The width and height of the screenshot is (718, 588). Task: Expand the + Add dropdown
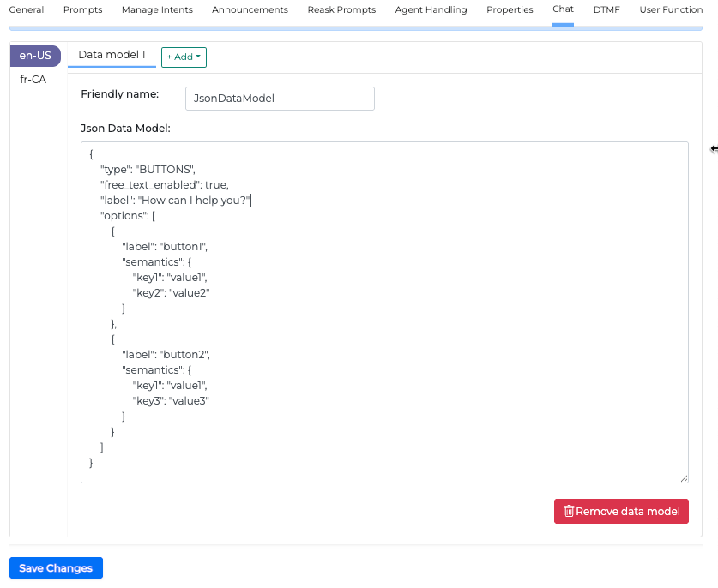[x=184, y=57]
